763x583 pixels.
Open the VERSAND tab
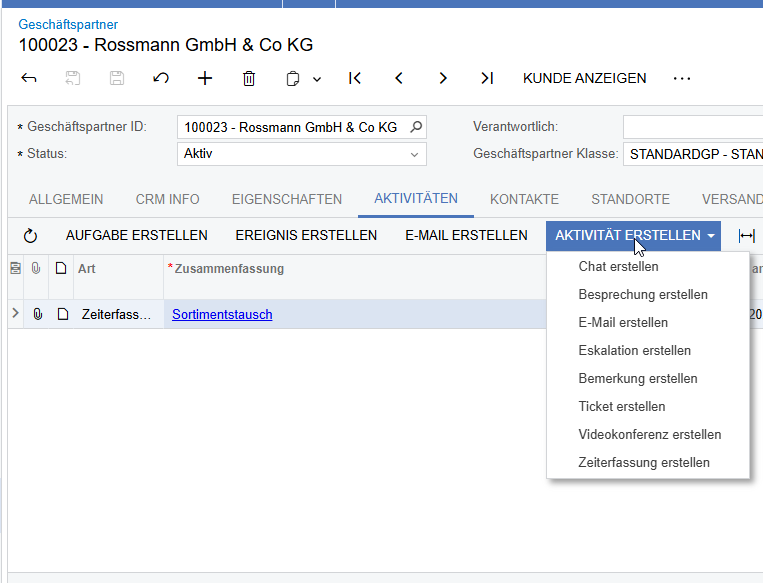point(732,199)
